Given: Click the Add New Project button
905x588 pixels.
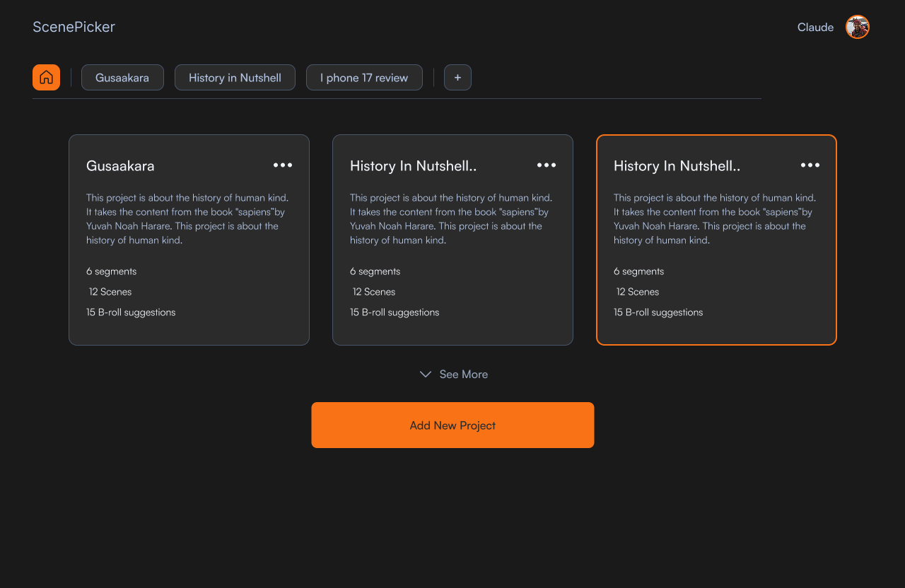Looking at the screenshot, I should coord(452,425).
